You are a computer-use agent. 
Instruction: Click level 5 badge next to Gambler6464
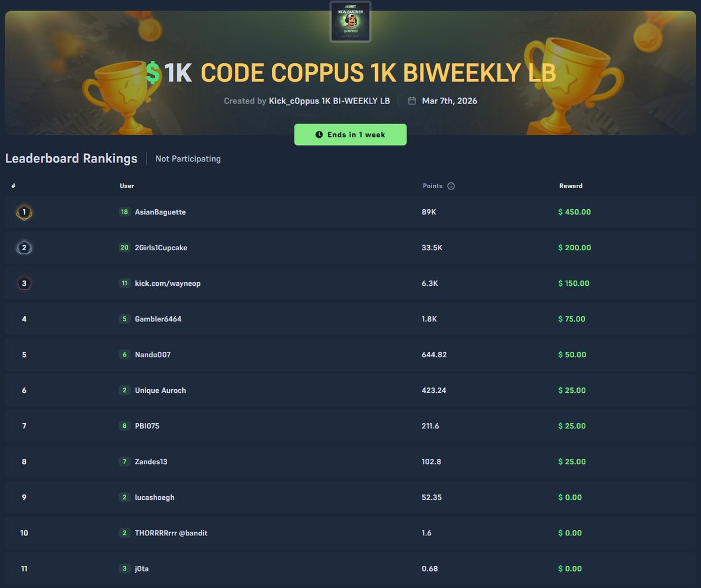(x=124, y=319)
